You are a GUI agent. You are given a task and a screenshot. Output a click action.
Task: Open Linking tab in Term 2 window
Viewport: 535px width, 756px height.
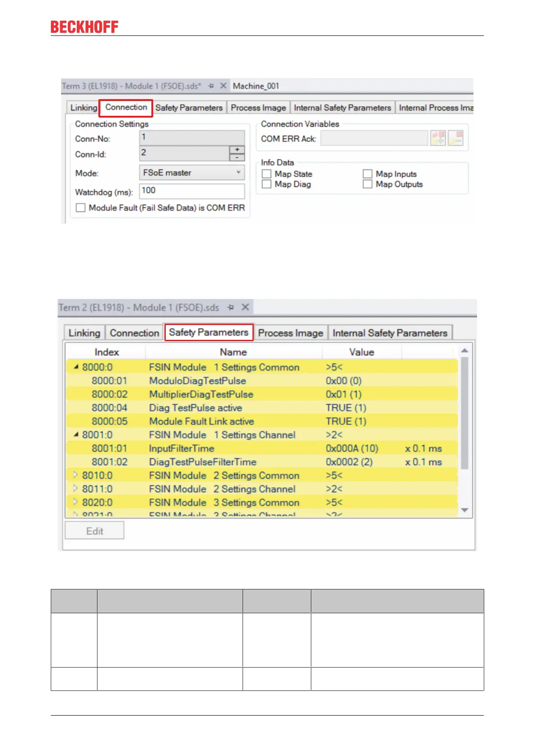pos(84,333)
